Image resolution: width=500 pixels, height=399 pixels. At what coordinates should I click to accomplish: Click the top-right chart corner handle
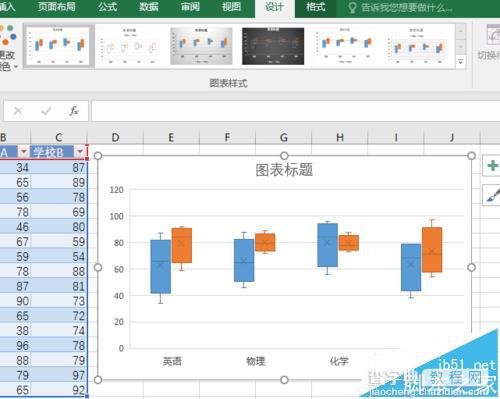point(471,156)
